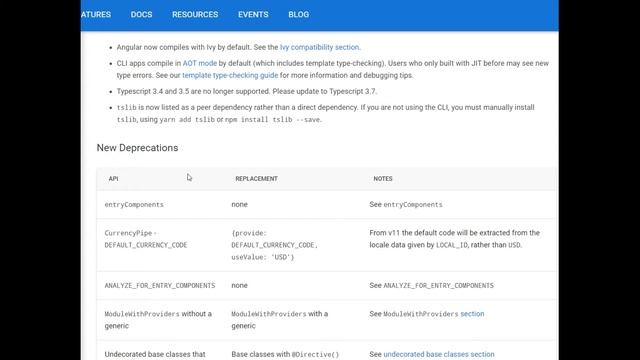640x360 pixels.
Task: Click the API column header
Action: (x=113, y=179)
